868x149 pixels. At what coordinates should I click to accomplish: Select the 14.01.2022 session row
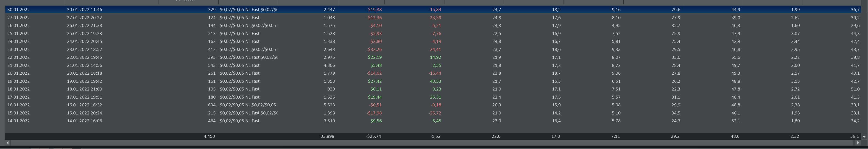point(433,121)
